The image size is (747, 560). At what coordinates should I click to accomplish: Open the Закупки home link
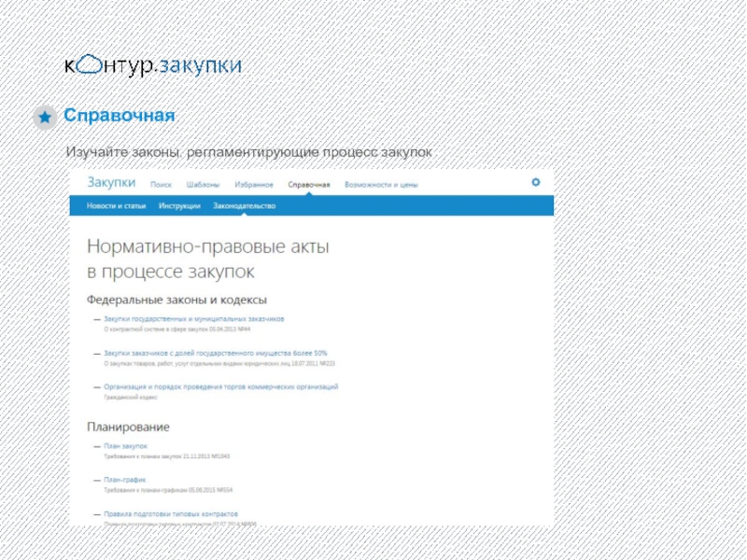pos(111,182)
